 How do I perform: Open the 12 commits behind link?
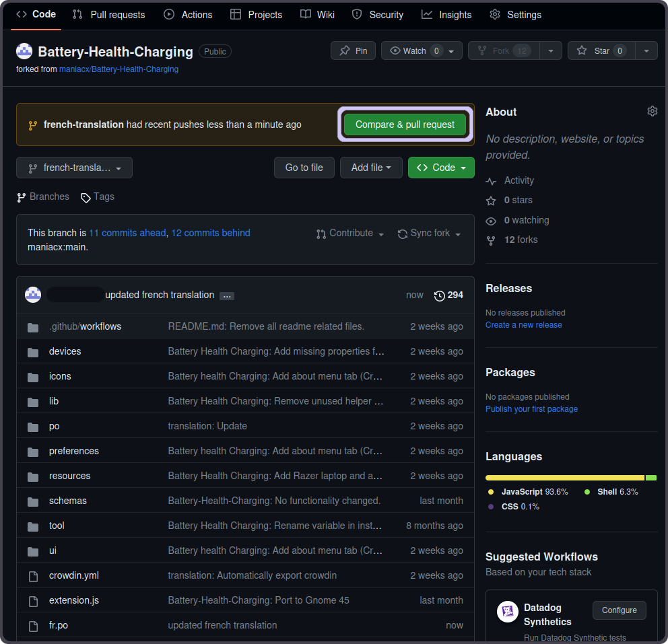tap(210, 232)
